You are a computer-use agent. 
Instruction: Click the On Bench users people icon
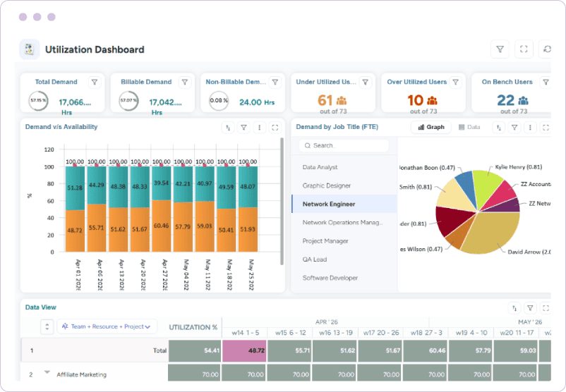click(x=523, y=101)
